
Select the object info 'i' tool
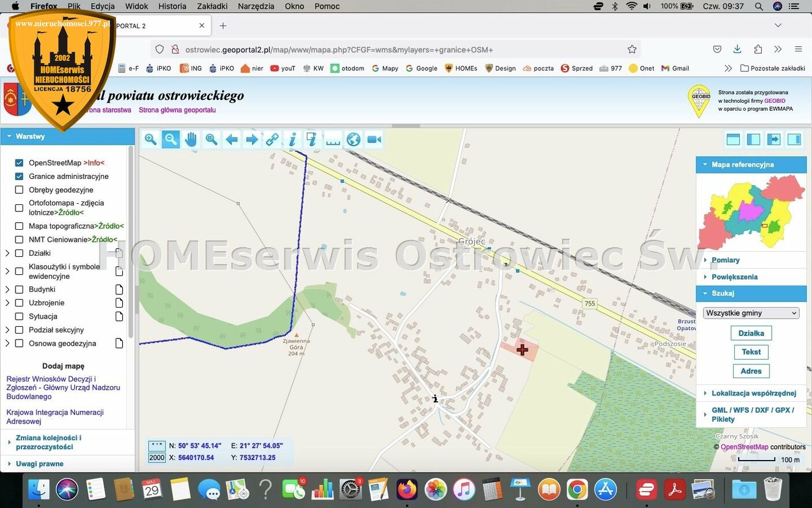tap(292, 140)
